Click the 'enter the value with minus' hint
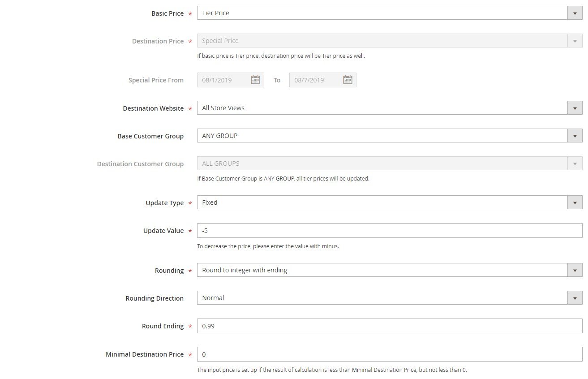588x379 pixels. (x=268, y=246)
